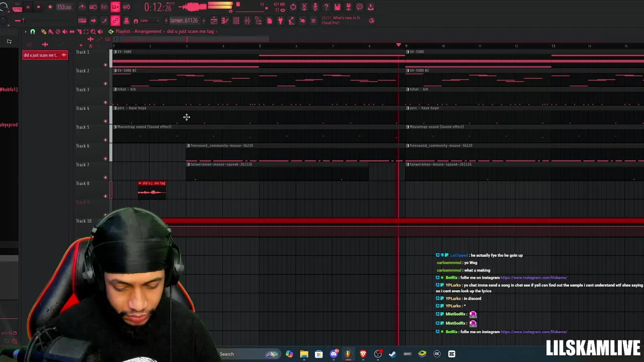This screenshot has width=644, height=362.
Task: Mute Track 2 via its green switch
Action: coord(105,83)
